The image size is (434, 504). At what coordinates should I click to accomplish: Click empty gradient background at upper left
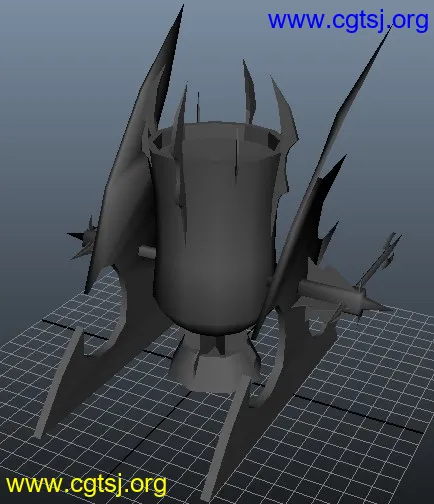pos(50,83)
